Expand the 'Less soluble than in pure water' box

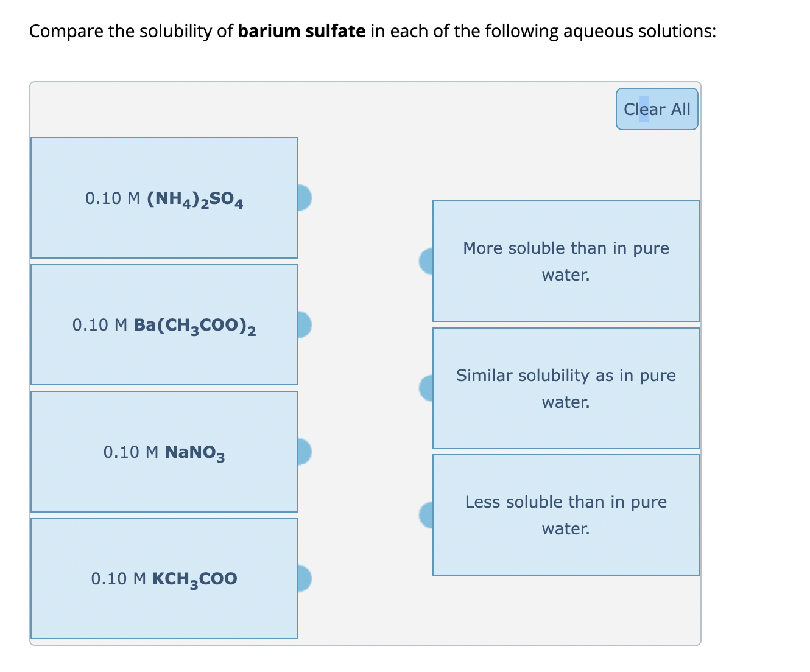click(x=566, y=514)
